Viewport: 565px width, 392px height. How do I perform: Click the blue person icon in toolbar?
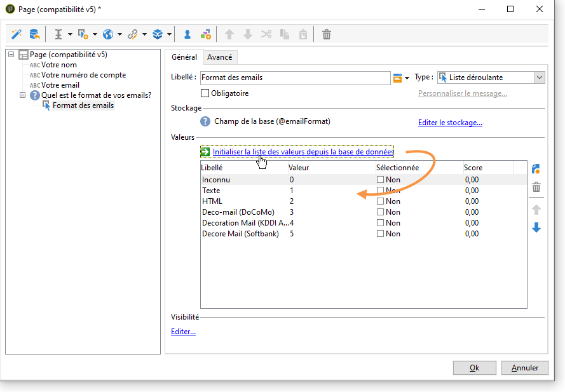(x=187, y=34)
